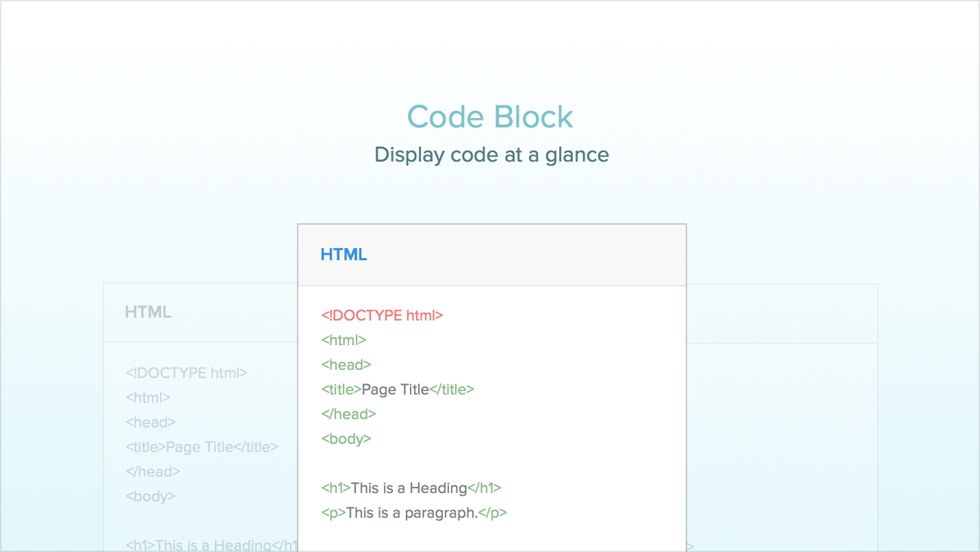Click the "Page Title" text in the front block
This screenshot has height=552, width=980.
(395, 389)
